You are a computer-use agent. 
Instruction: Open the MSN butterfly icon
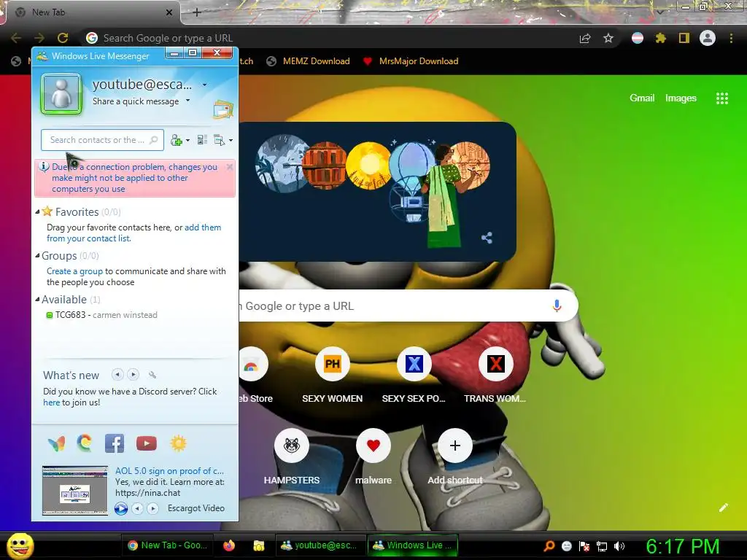(57, 443)
